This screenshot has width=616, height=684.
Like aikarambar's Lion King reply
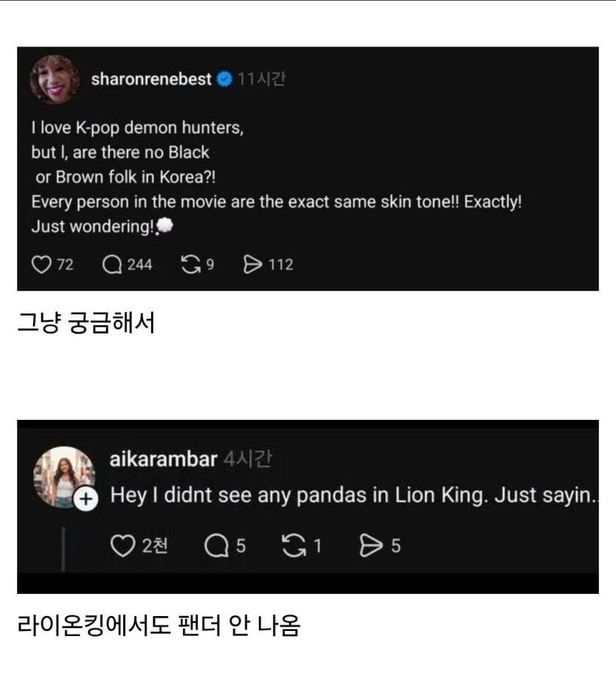coord(122,545)
